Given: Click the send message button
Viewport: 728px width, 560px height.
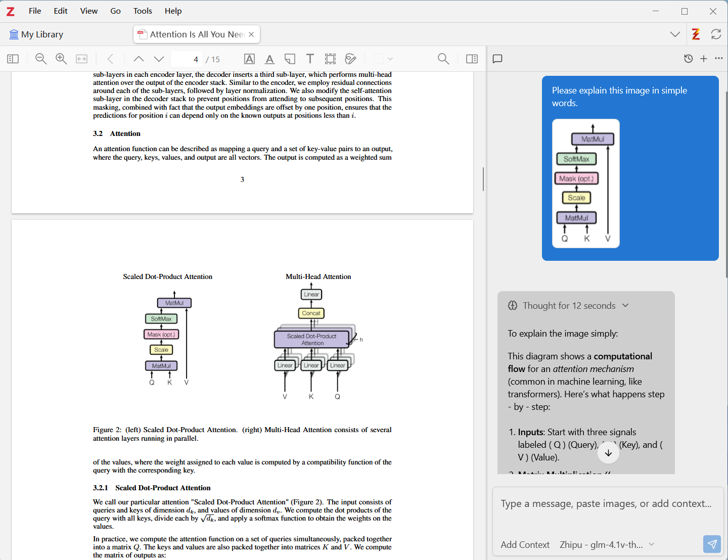Looking at the screenshot, I should point(712,544).
